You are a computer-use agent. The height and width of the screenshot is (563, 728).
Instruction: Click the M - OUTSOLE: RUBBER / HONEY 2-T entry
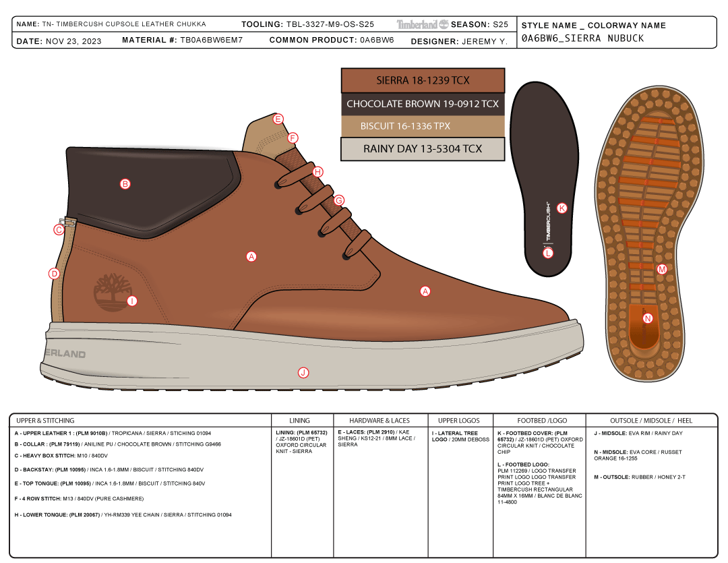pos(639,477)
